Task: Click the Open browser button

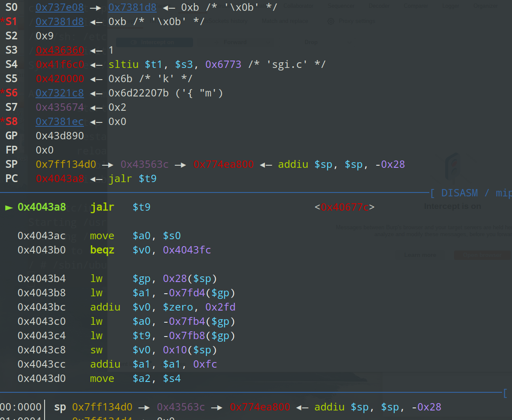Action: point(482,255)
